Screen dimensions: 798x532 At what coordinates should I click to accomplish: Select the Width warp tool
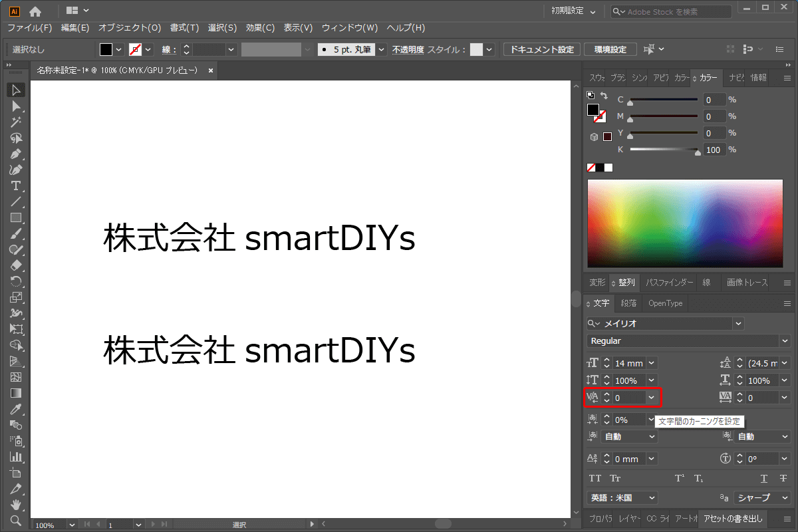point(17,313)
